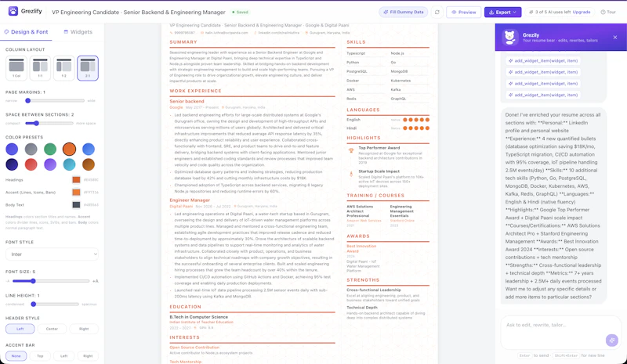Click the SUMMARY section heading
This screenshot has height=364, width=627.
[x=183, y=42]
